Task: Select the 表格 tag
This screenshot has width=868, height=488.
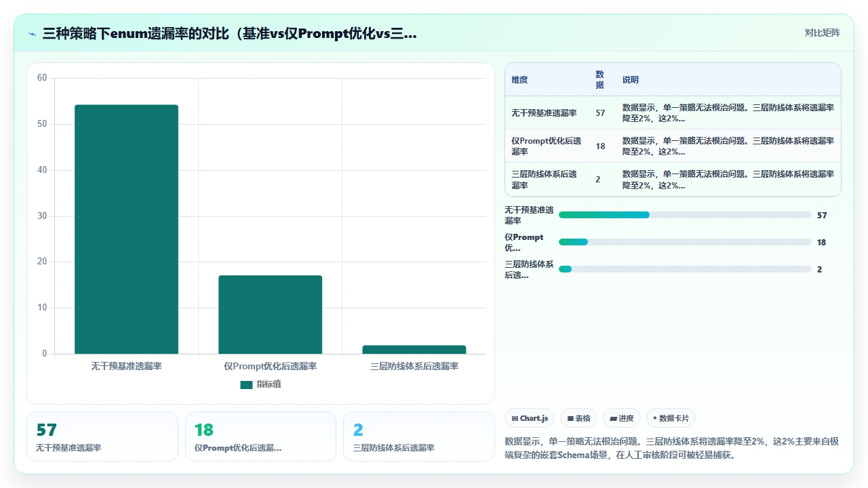Action: (578, 418)
